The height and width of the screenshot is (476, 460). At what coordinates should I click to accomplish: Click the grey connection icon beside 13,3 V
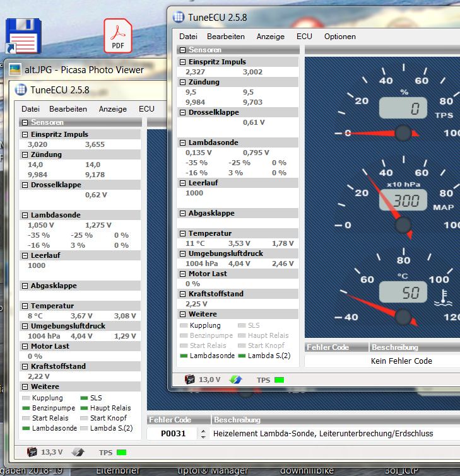tap(78, 452)
